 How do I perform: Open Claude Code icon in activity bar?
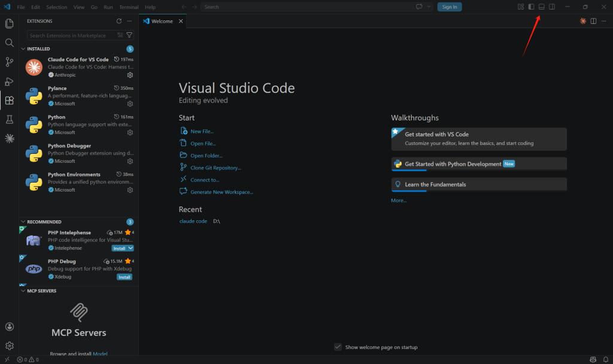[9, 138]
